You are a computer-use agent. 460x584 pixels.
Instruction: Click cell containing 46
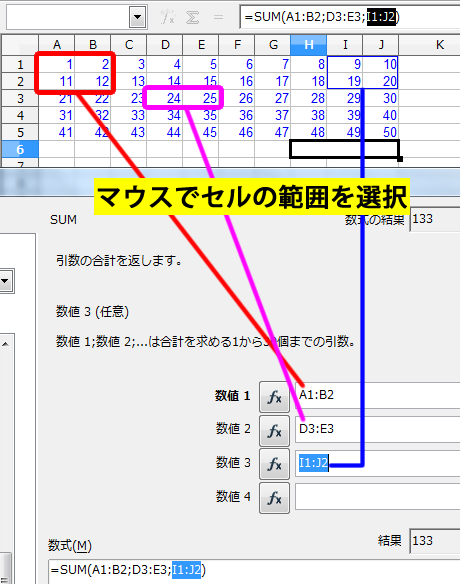pos(237,132)
